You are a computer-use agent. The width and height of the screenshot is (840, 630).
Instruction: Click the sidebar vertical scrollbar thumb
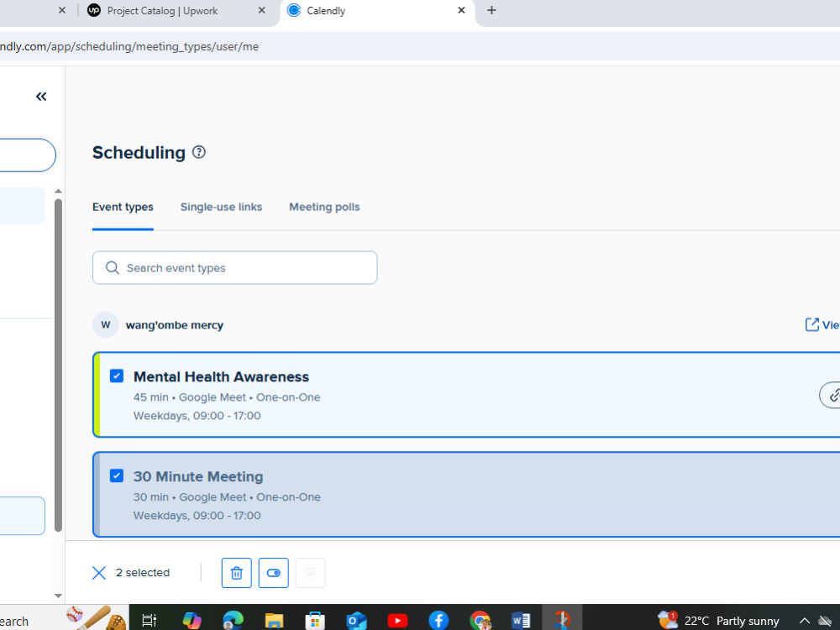59,365
